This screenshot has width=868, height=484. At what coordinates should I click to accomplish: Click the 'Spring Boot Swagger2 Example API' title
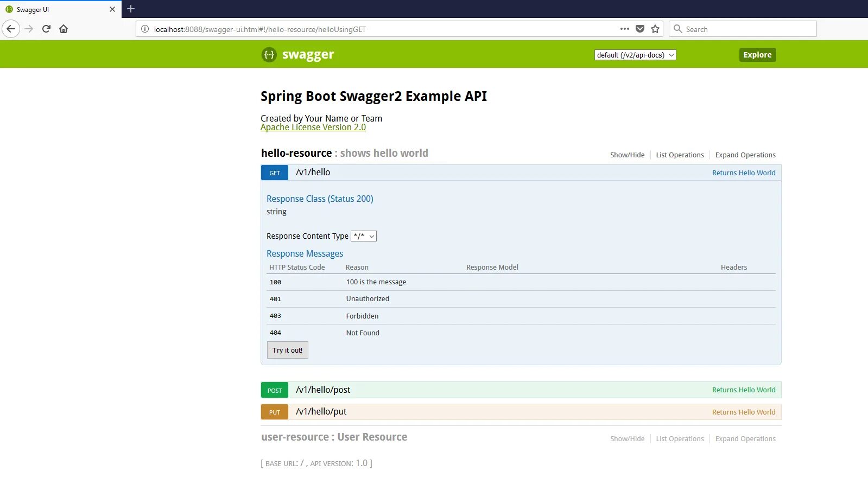coord(373,96)
